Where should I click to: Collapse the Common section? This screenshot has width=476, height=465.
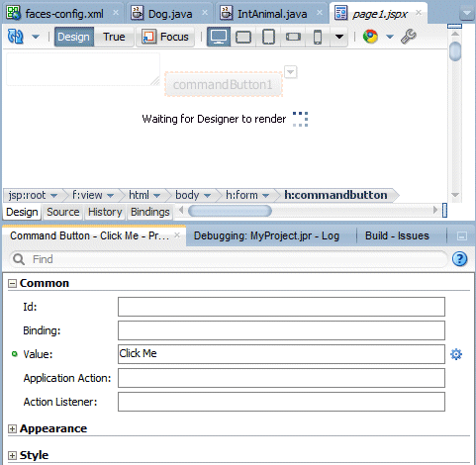pos(12,284)
